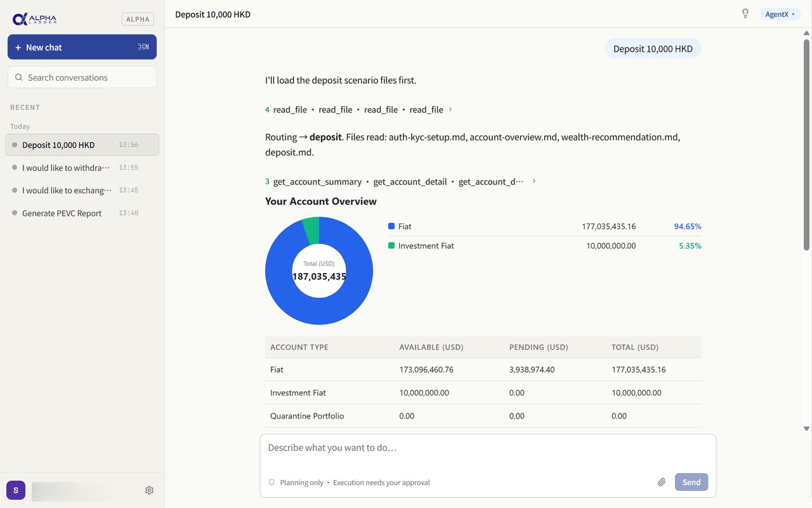Click the Your Account Overview heading
This screenshot has width=812, height=508.
(321, 201)
